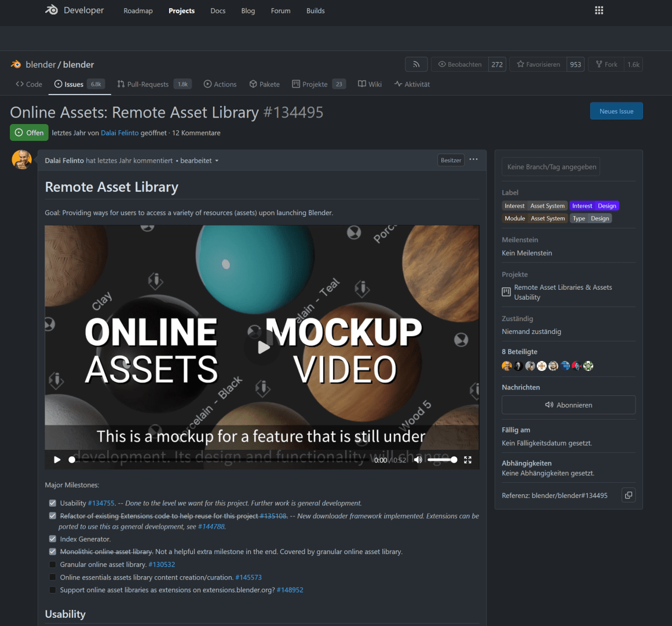Viewport: 672px width, 626px height.
Task: Switch to the Actions tab
Action: click(x=220, y=84)
